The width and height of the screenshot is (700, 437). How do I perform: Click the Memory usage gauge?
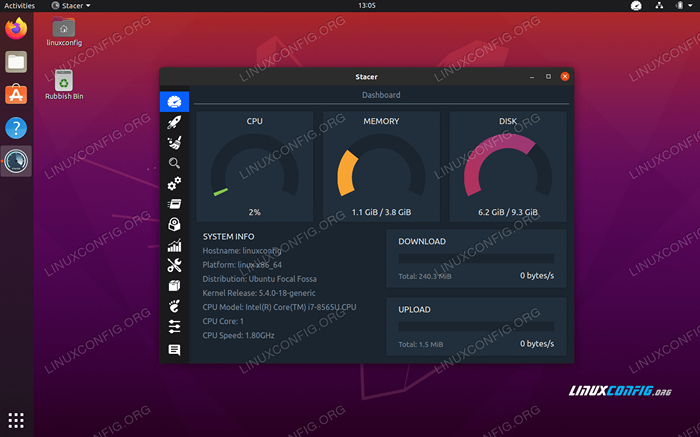(381, 167)
